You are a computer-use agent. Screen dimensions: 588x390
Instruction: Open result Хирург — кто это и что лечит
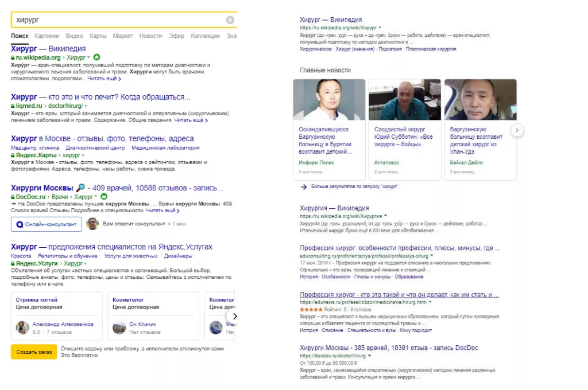[100, 97]
